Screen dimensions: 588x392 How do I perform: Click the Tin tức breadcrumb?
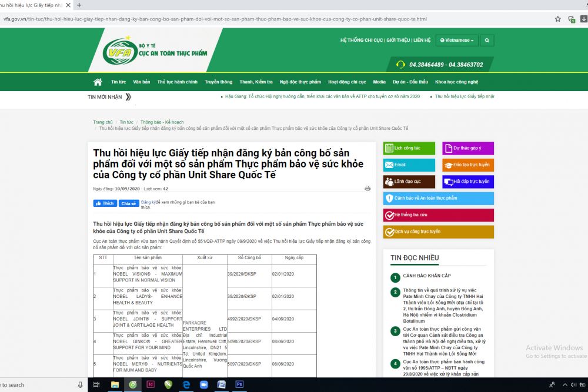(x=126, y=122)
